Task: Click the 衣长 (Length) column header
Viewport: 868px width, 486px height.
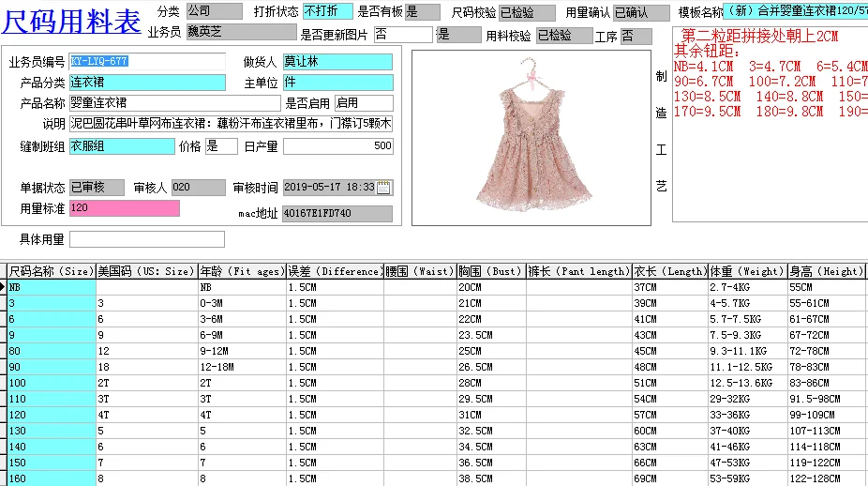Action: click(670, 271)
